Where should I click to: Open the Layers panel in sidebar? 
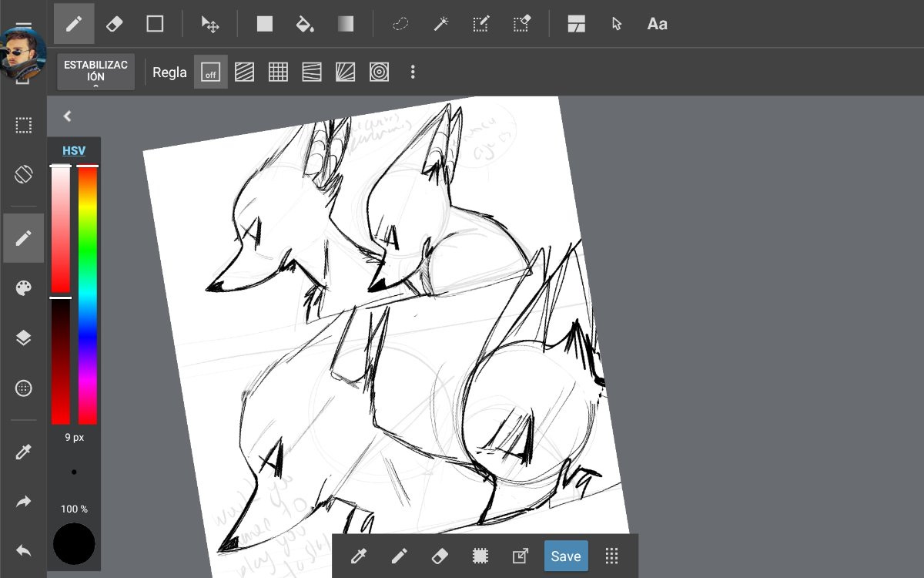click(23, 338)
